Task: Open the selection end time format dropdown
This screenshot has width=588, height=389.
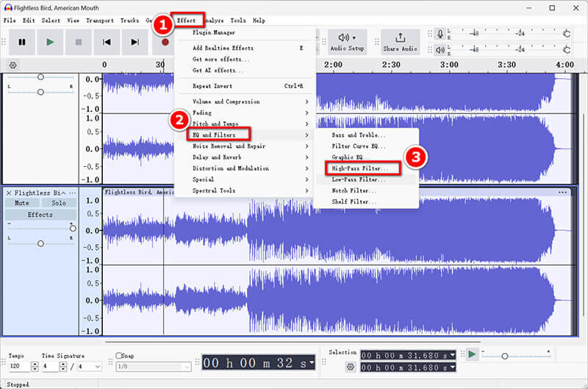Action: click(x=453, y=367)
